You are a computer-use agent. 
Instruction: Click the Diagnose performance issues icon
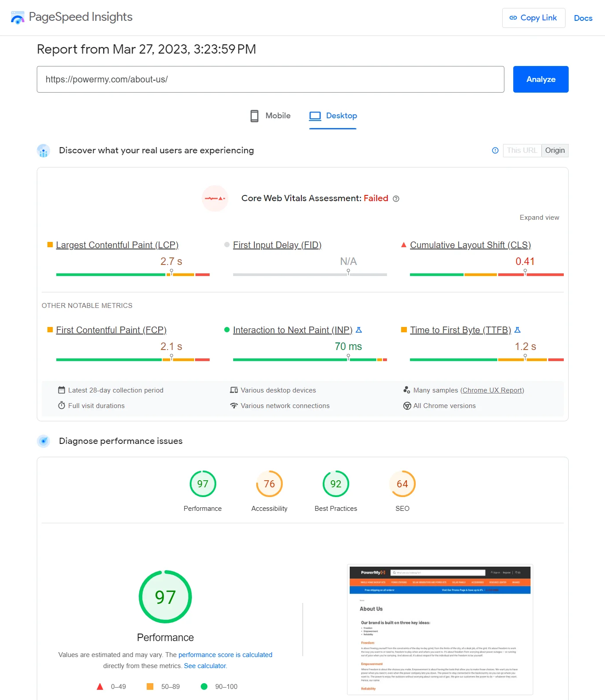point(43,441)
